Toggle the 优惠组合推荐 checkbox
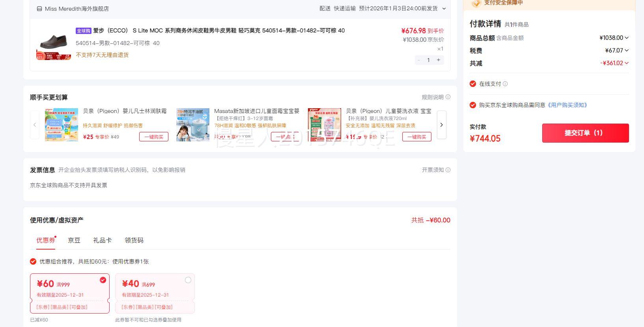Viewport: 644px width, 327px height. pos(33,261)
